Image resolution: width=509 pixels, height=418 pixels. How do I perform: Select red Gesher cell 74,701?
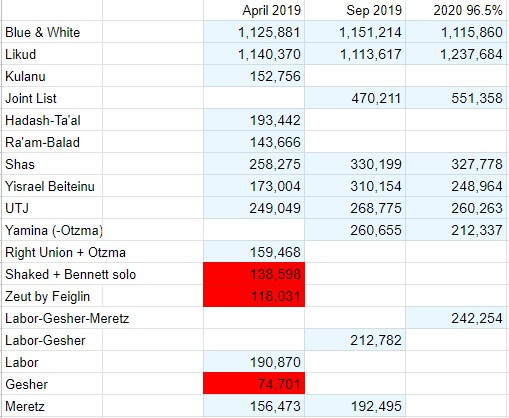coord(254,384)
